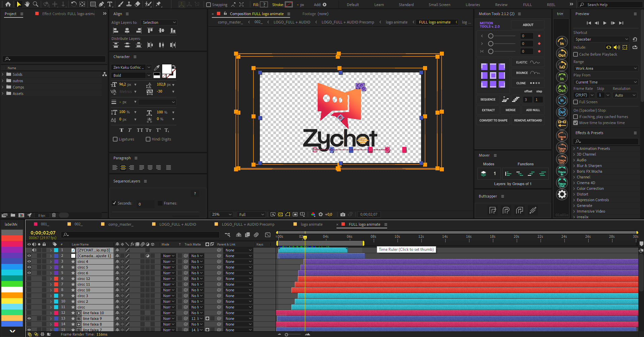This screenshot has height=337, width=644.
Task: Select the Rectangle shape tool
Action: [93, 4]
